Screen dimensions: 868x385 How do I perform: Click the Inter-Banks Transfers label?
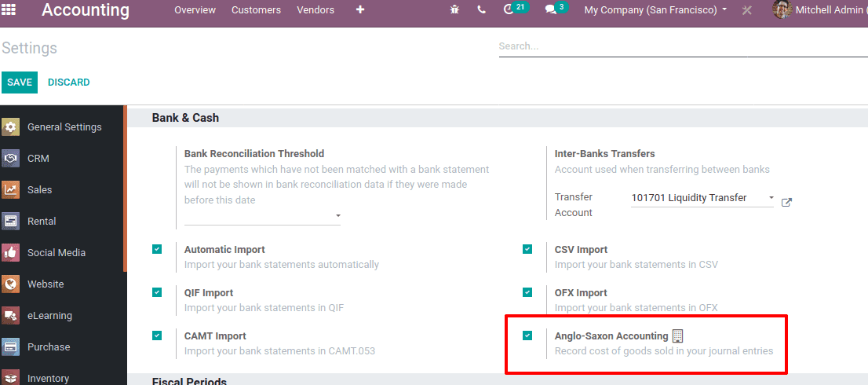coord(604,153)
